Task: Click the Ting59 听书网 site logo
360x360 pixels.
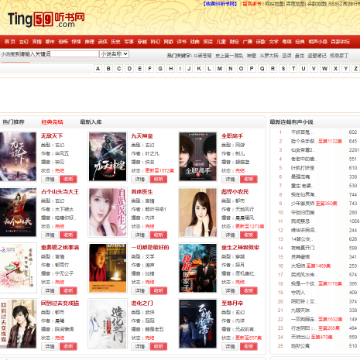Action: pyautogui.click(x=46, y=20)
